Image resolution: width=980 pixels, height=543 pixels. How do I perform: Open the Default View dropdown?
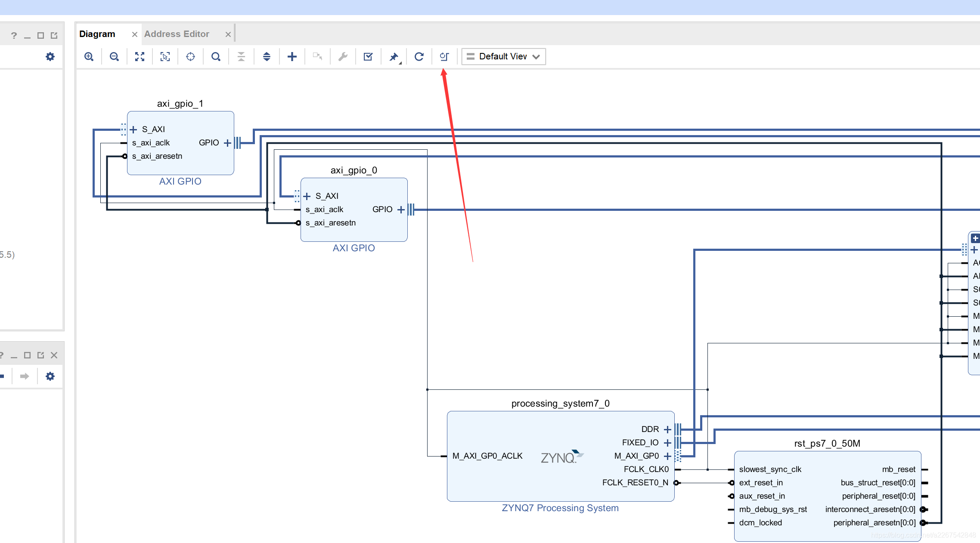pos(503,56)
